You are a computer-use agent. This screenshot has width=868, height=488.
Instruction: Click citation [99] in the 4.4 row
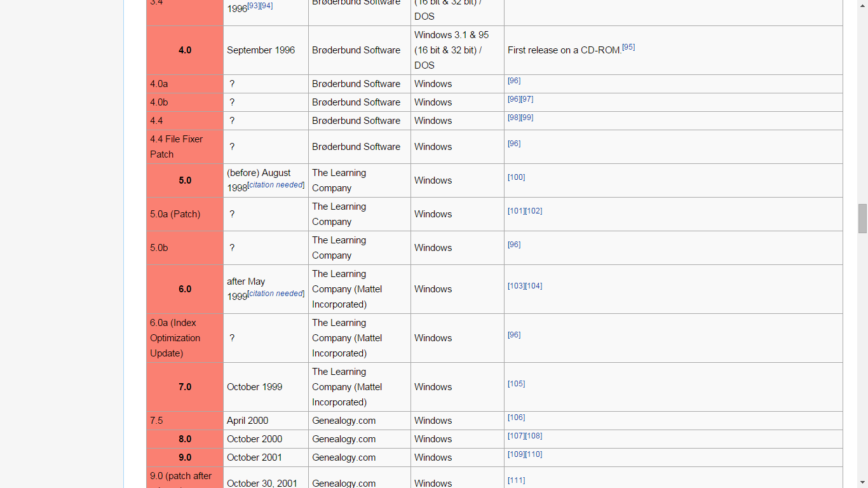pyautogui.click(x=528, y=118)
